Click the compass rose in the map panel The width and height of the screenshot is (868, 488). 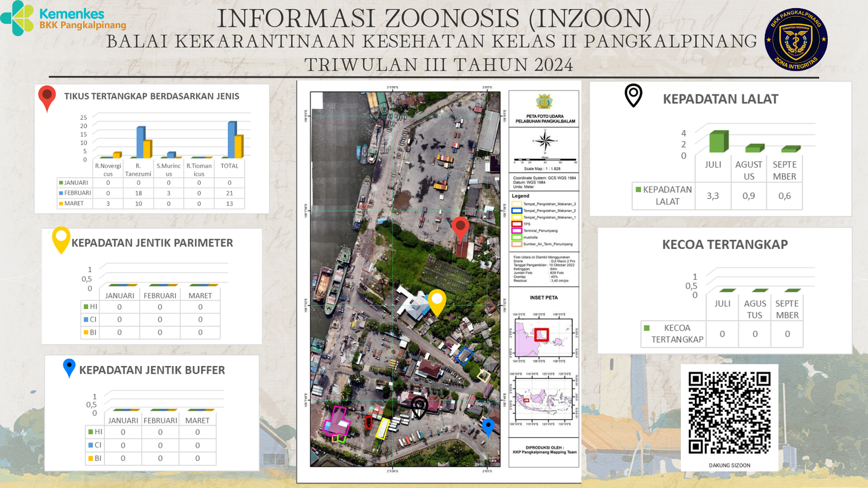tap(544, 142)
